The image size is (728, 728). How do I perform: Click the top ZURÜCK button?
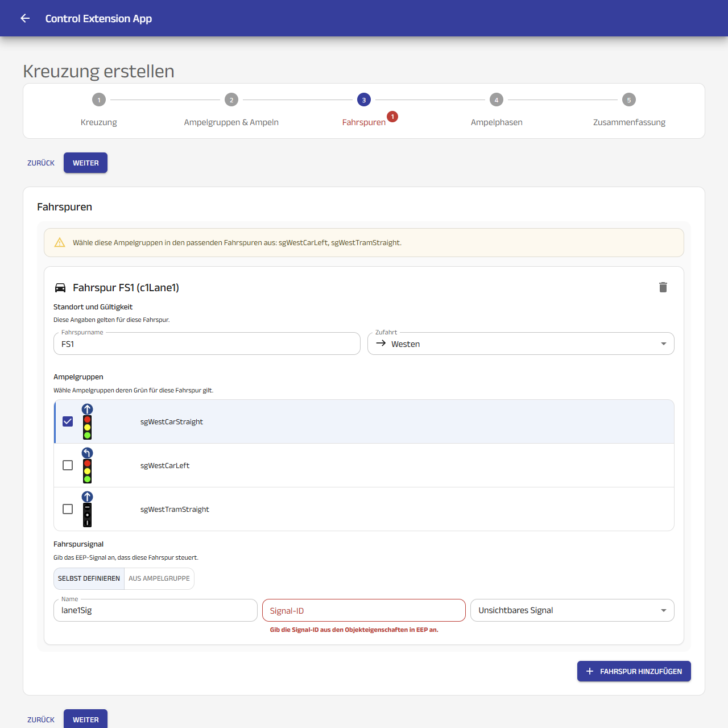tap(41, 163)
